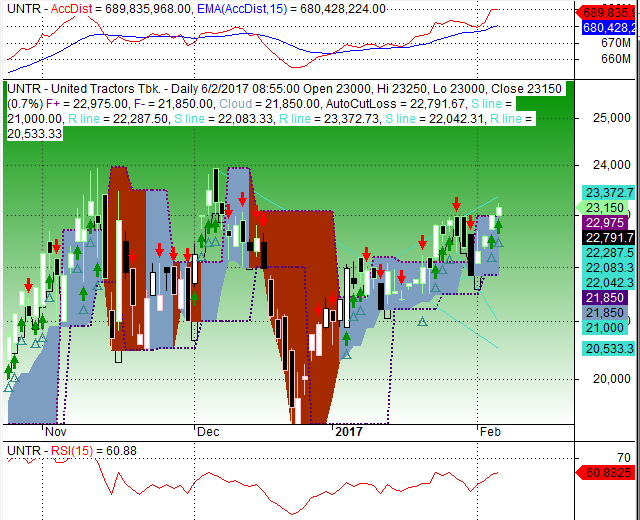The height and width of the screenshot is (520, 640).
Task: Click the 670M axis label
Action: (x=616, y=43)
